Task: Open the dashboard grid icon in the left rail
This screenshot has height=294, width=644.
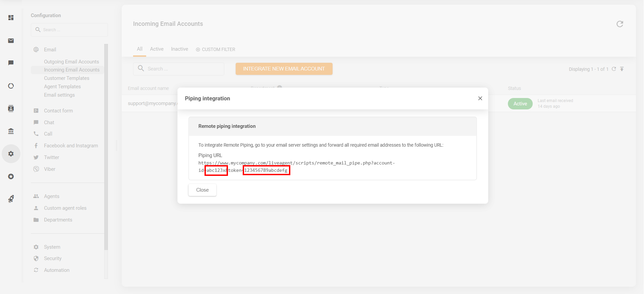Action: [11, 17]
